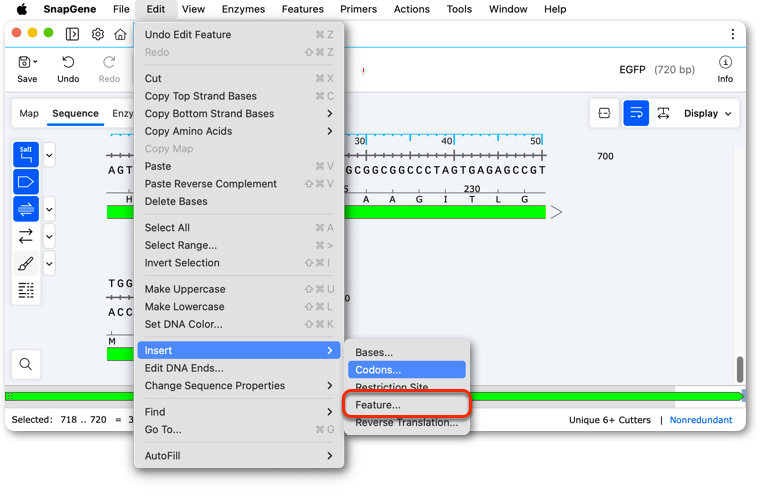
Task: Open the Primers menu
Action: (x=358, y=9)
